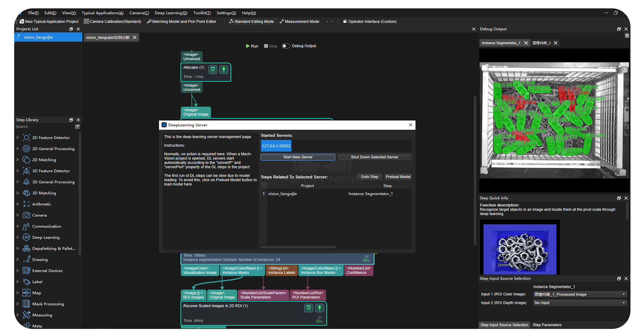Expand the Deep Learning category in Step Library
Image resolution: width=644 pixels, height=336 pixels.
[18, 237]
